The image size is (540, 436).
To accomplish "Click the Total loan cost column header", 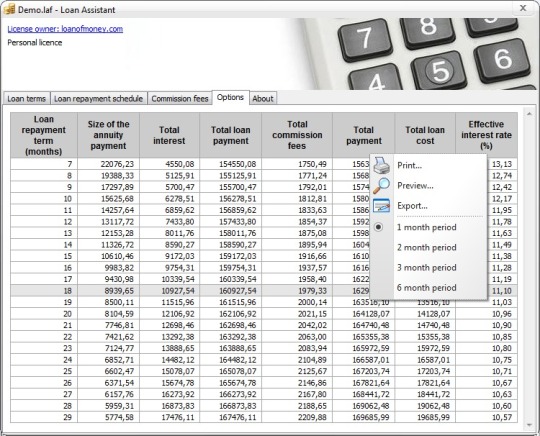I will [425, 135].
